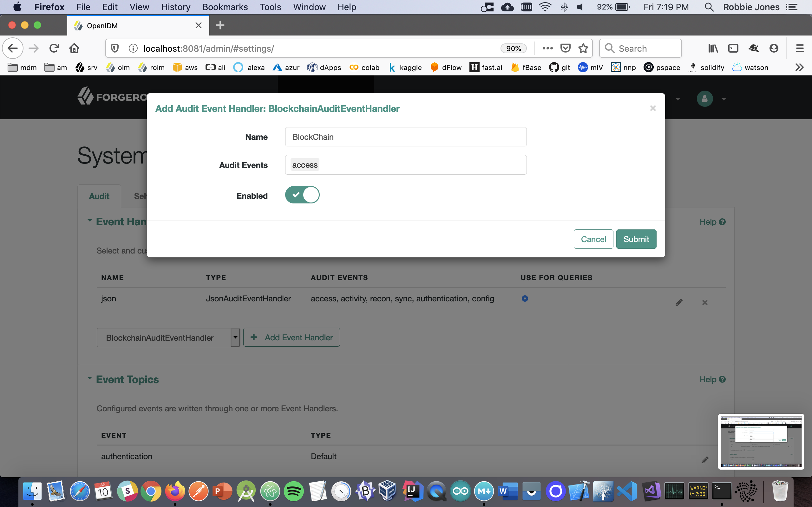This screenshot has width=812, height=507.
Task: Click into the Name input field
Action: pyautogui.click(x=405, y=137)
